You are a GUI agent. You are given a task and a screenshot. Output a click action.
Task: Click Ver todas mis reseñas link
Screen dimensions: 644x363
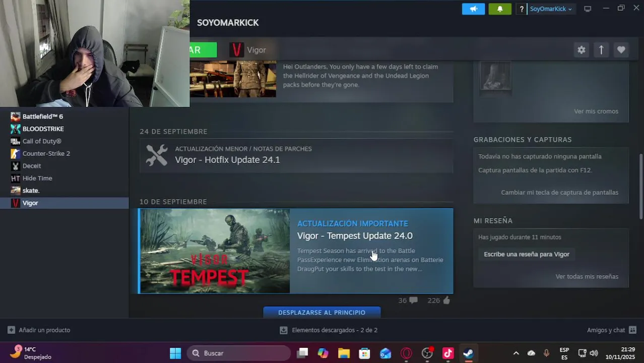click(587, 276)
